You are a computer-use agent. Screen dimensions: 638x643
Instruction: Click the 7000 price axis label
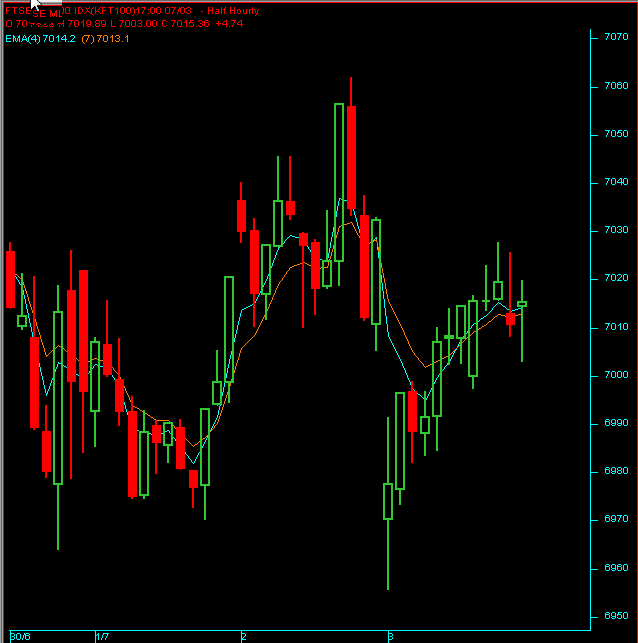point(616,375)
